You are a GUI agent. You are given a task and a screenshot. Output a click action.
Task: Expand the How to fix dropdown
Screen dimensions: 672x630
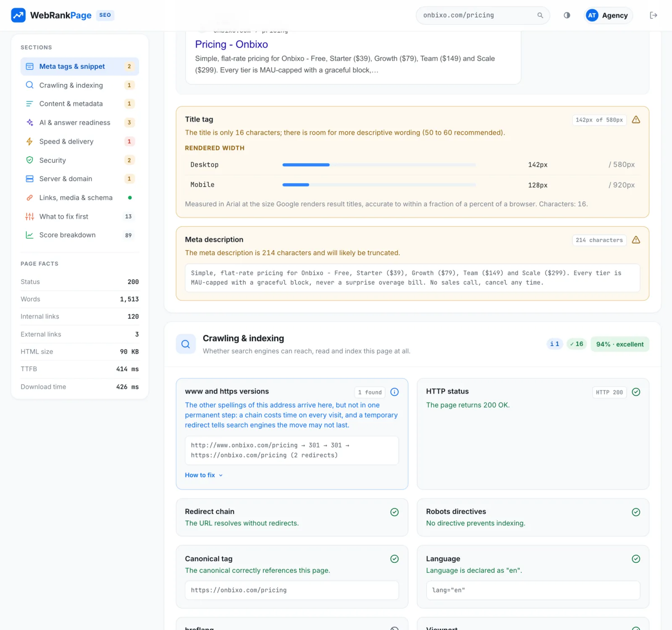(x=204, y=475)
